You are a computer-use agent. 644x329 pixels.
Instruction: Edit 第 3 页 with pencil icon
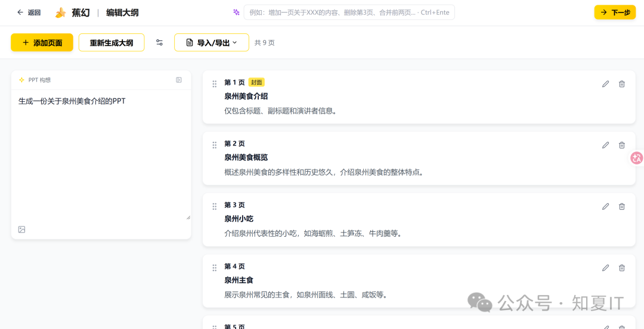point(605,206)
